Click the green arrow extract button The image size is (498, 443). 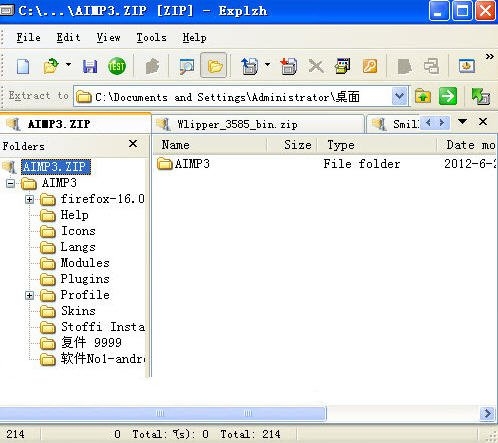pos(448,97)
